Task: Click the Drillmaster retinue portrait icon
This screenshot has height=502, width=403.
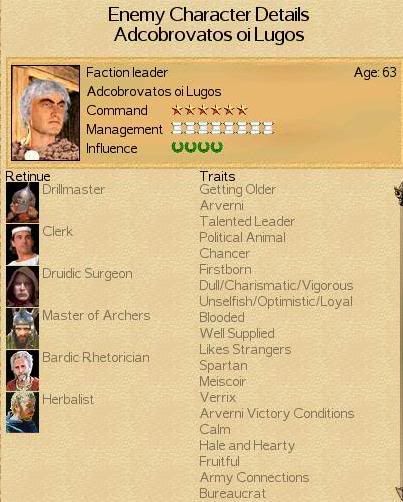Action: coord(22,202)
